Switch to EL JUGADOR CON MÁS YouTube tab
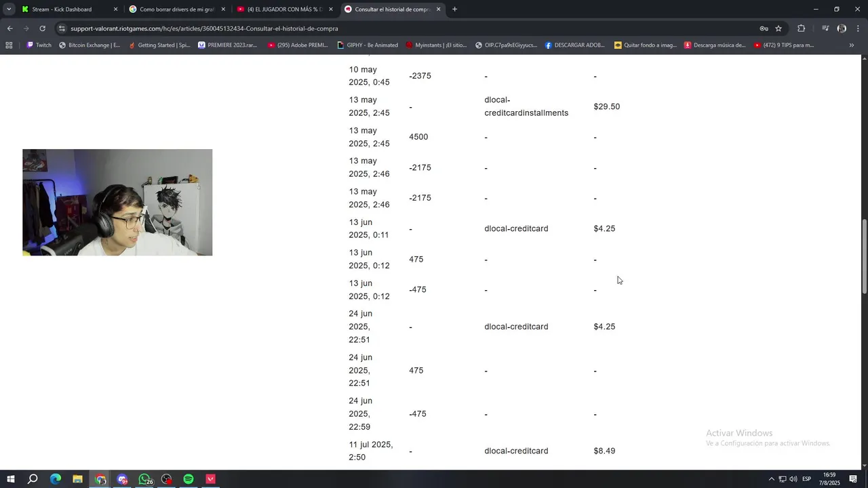868x488 pixels. (284, 9)
